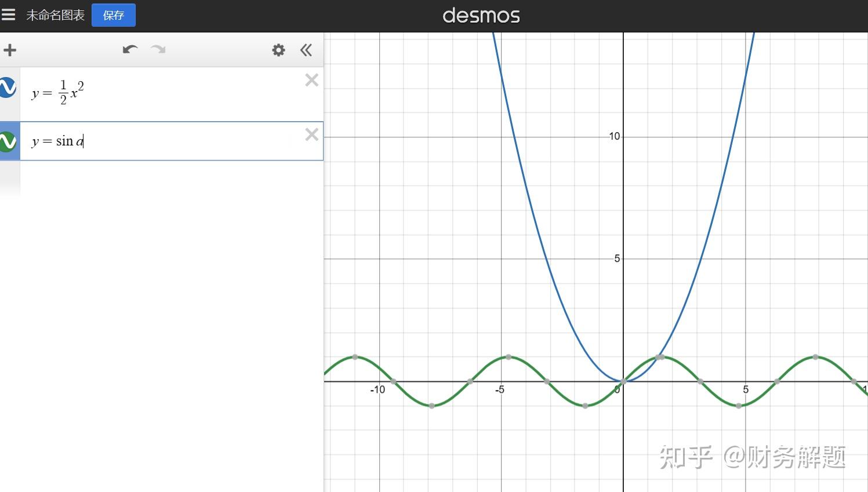The width and height of the screenshot is (868, 492).
Task: Click the grey point on the sine peak near x = -5
Action: coord(509,357)
